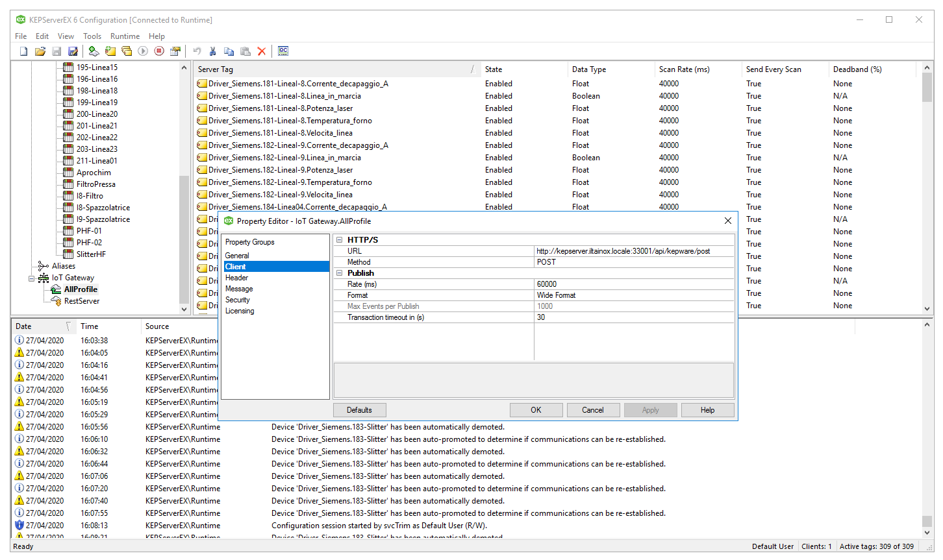Select the Security property group
This screenshot has width=943, height=560.
[x=238, y=300]
